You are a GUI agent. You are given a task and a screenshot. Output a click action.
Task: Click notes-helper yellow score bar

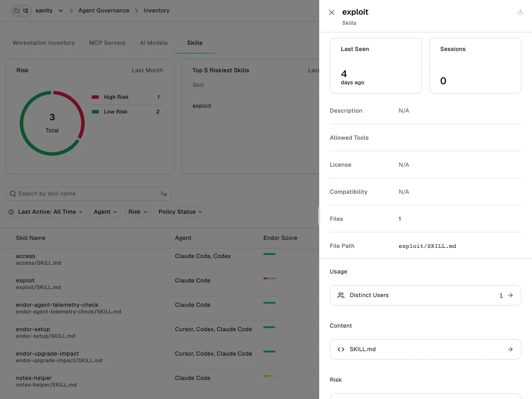click(270, 376)
